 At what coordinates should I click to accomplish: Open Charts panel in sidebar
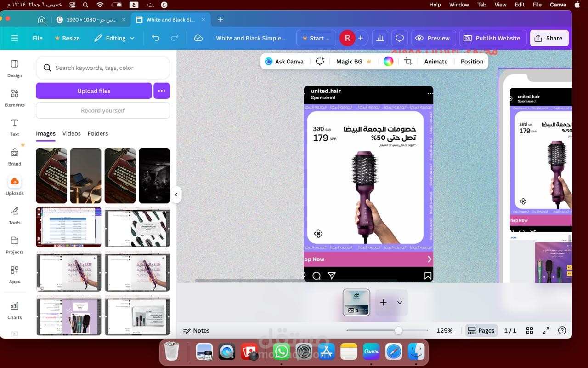[15, 310]
